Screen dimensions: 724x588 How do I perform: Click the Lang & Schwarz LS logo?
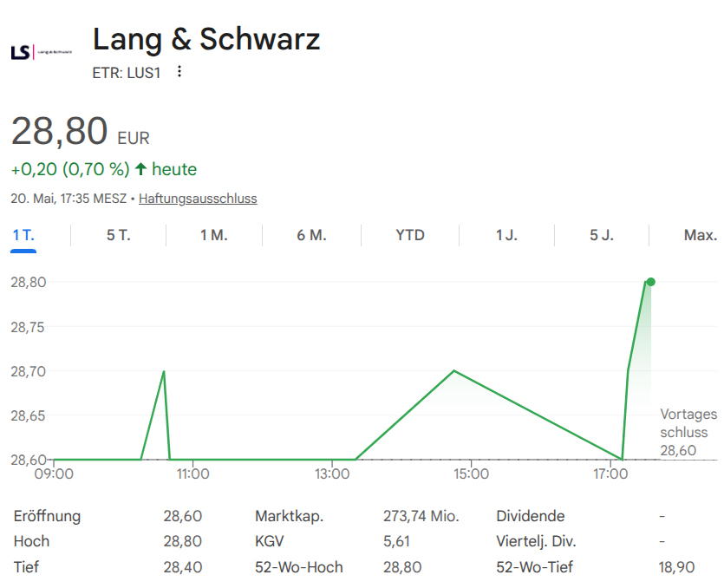[42, 52]
